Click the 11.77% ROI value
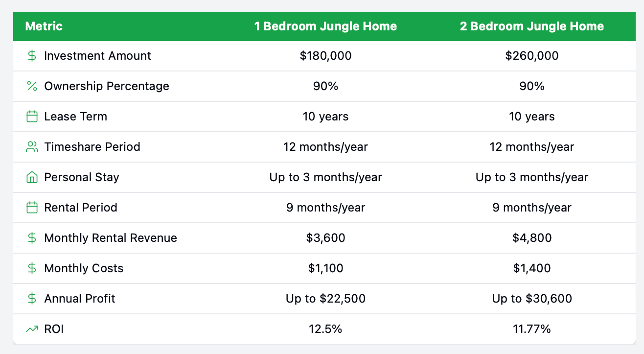The height and width of the screenshot is (354, 644). 532,329
